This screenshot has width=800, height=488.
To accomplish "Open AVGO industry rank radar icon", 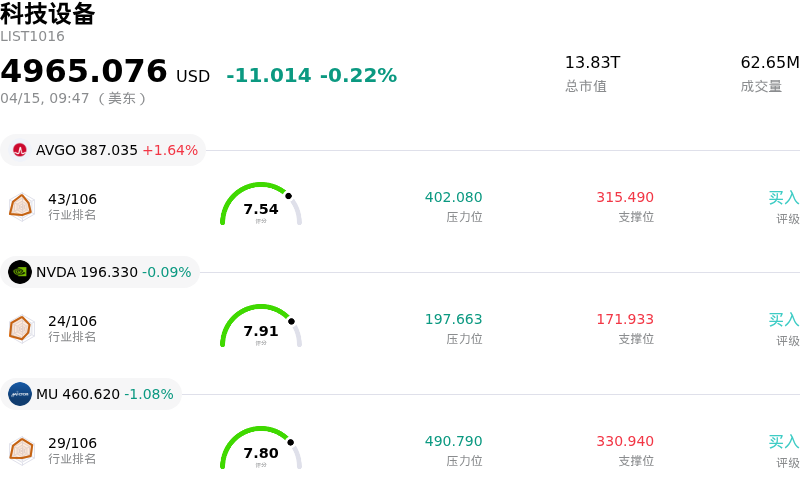I will 21,206.
